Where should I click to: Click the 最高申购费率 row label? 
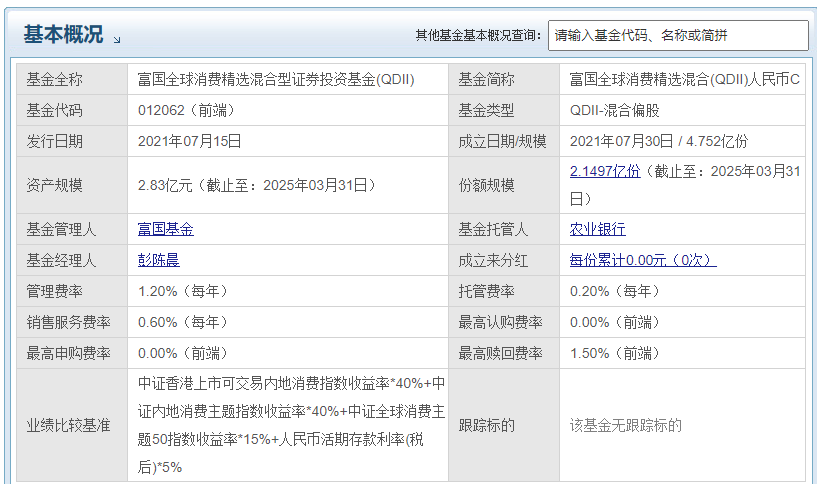(68, 353)
